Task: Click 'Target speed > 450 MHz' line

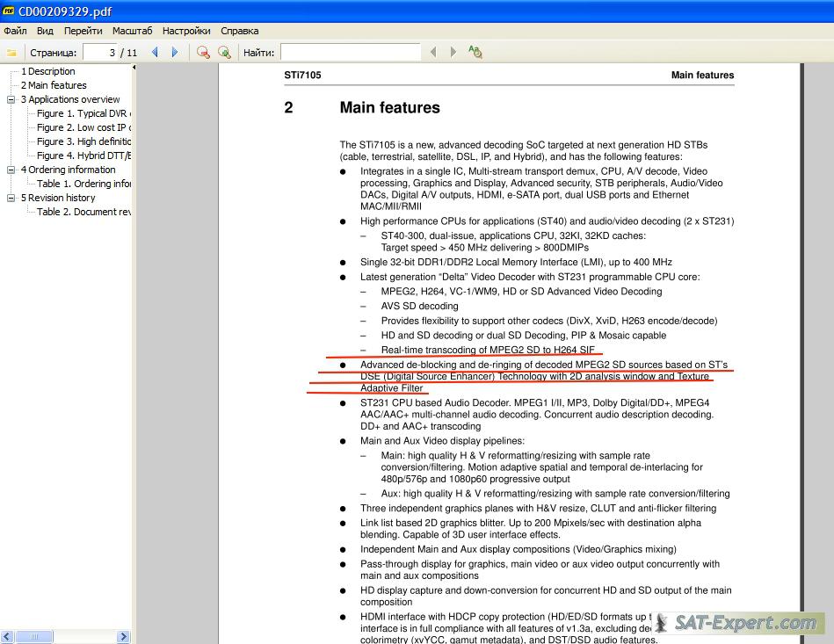Action: click(484, 248)
